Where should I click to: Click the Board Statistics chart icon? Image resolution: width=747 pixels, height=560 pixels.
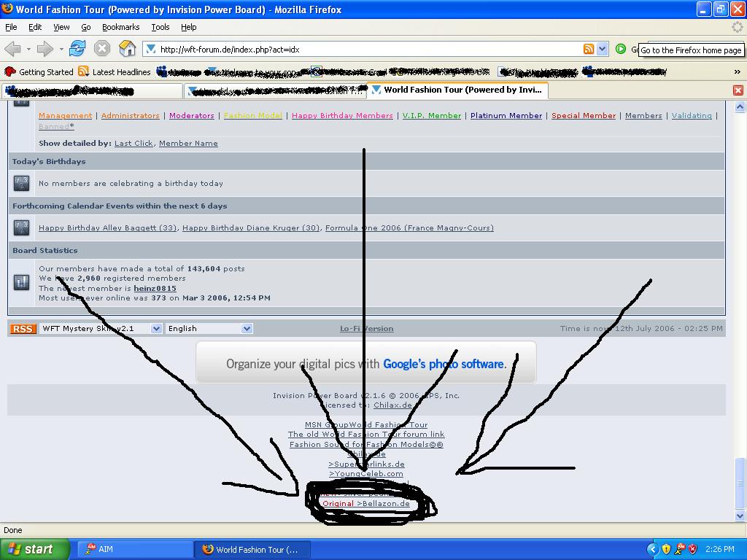pyautogui.click(x=21, y=281)
